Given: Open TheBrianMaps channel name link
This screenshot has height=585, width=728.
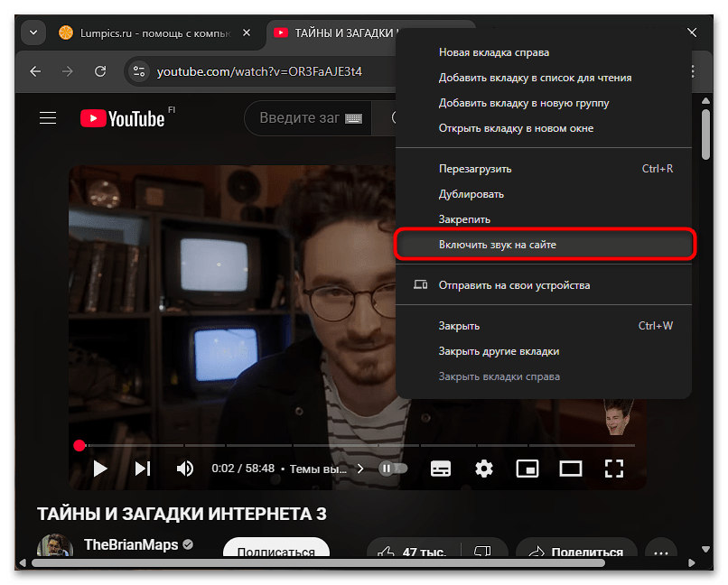Looking at the screenshot, I should [x=131, y=544].
